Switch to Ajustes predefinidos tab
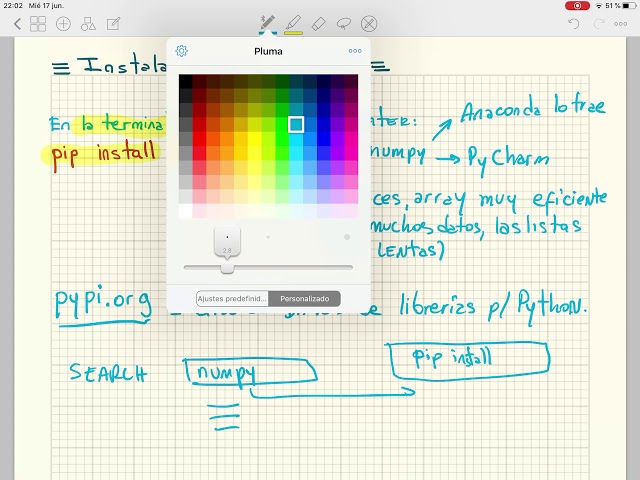The height and width of the screenshot is (480, 640). click(x=232, y=298)
